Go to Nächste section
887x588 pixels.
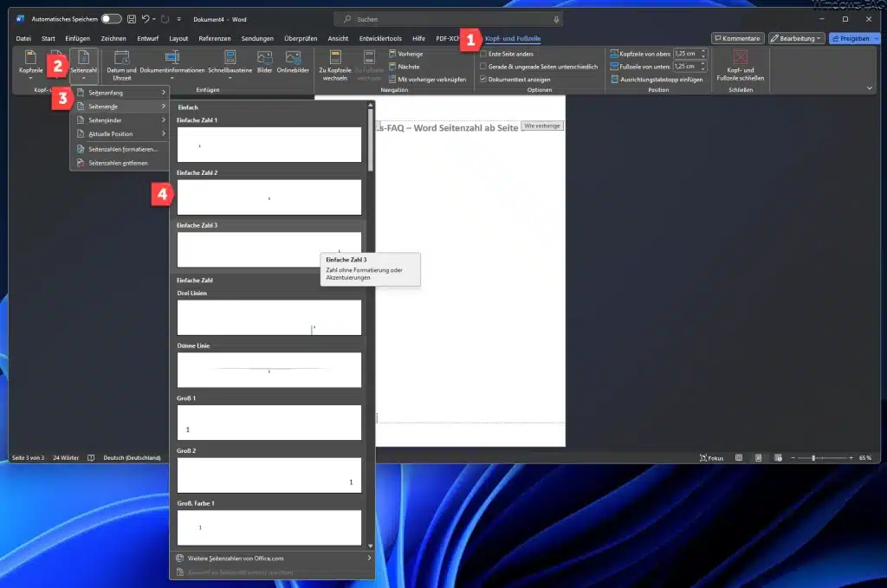(405, 67)
